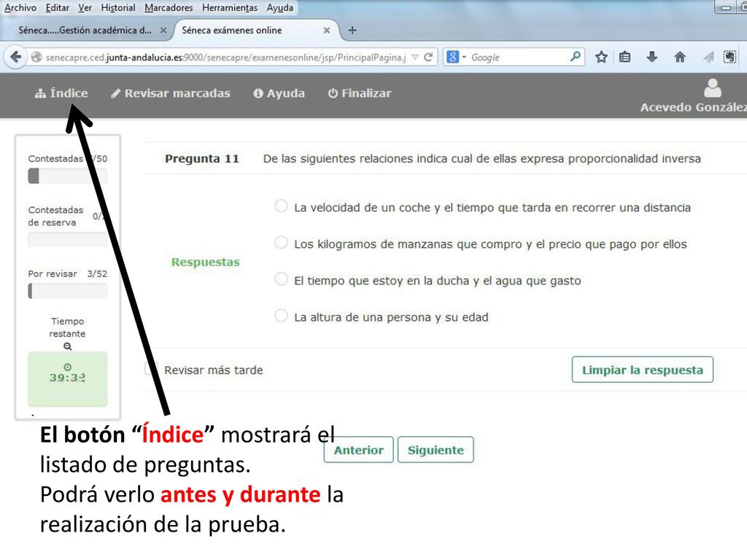Click the rightmost browser toolbar extension icon
Image resolution: width=747 pixels, height=560 pixels.
click(729, 57)
